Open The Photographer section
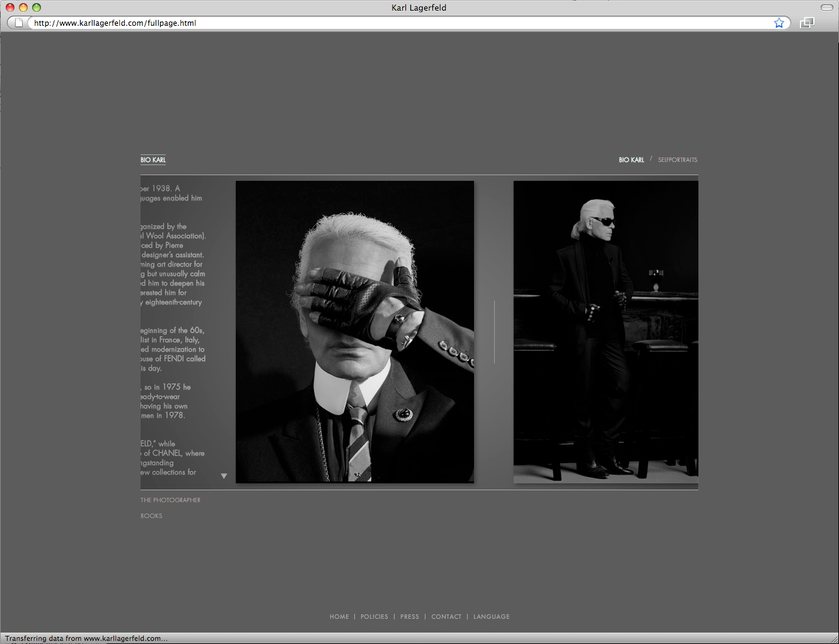Image resolution: width=839 pixels, height=644 pixels. tap(170, 500)
